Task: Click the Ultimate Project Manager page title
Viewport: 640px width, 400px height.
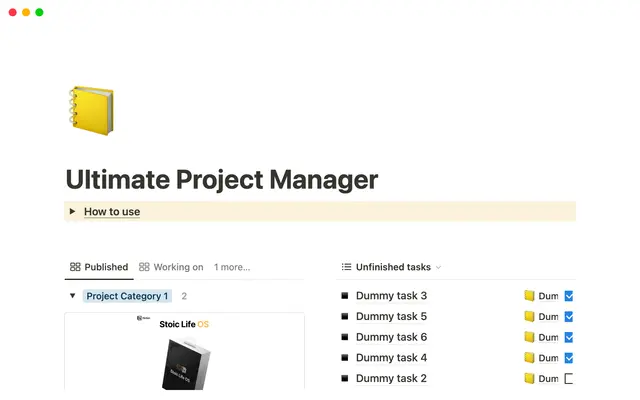Action: tap(221, 180)
